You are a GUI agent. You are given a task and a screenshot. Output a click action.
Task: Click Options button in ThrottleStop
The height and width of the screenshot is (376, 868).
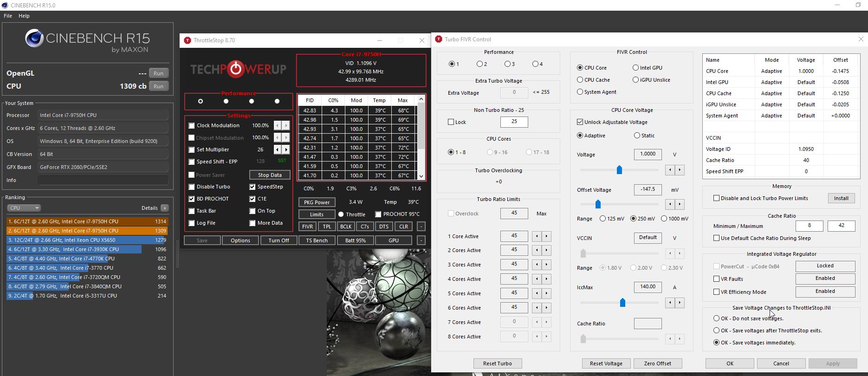point(240,240)
